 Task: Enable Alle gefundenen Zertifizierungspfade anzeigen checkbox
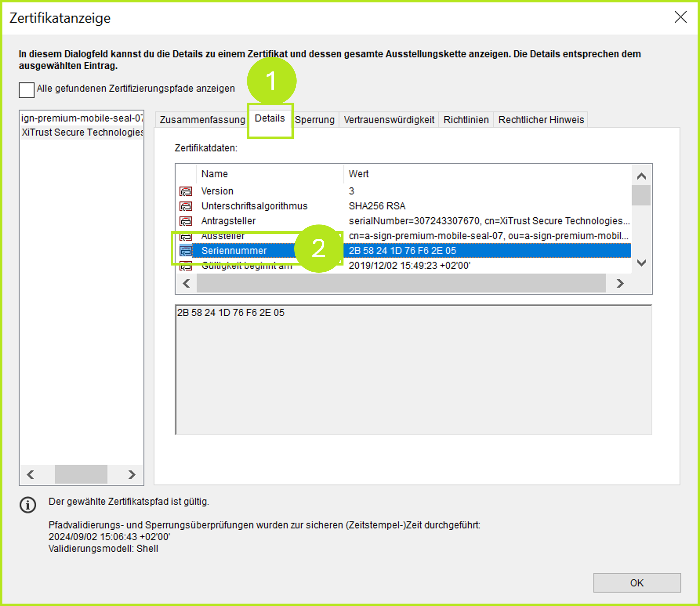(27, 90)
